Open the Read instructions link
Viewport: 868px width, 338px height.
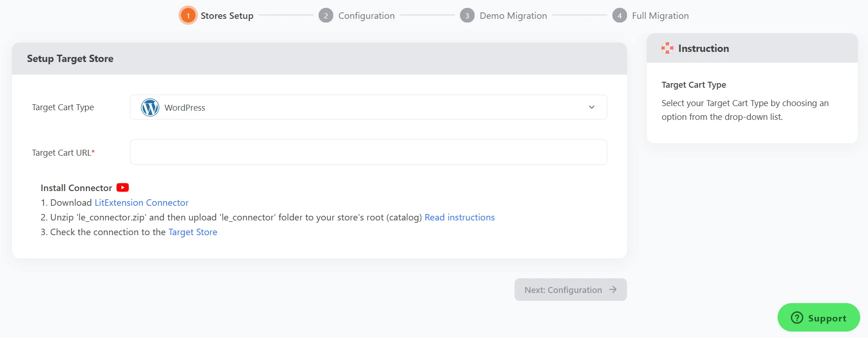click(459, 217)
